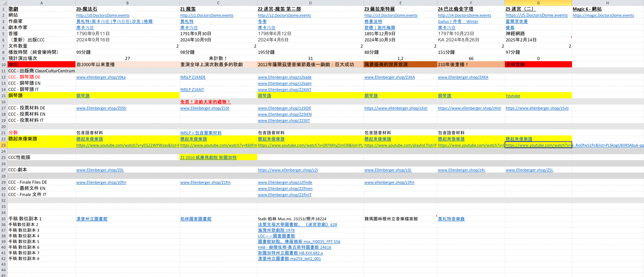Click cell 未計數！
This screenshot has width=644, height=277.
[218, 58]
